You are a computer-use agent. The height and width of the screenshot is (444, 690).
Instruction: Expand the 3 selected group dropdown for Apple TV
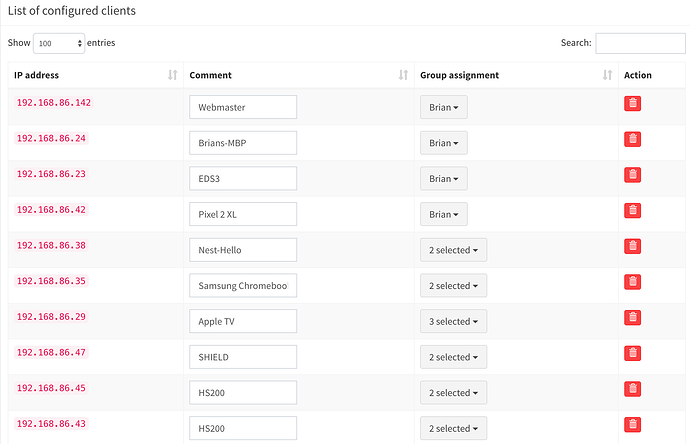click(453, 322)
